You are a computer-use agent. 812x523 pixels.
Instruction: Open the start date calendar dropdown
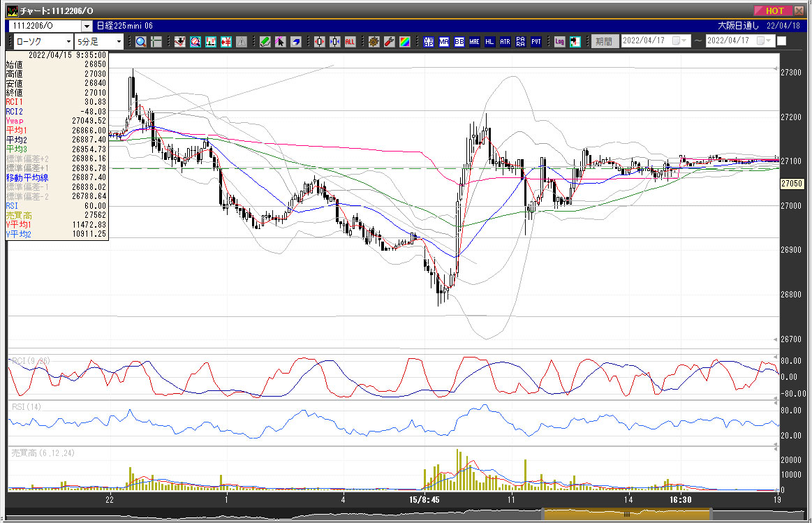click(x=680, y=41)
